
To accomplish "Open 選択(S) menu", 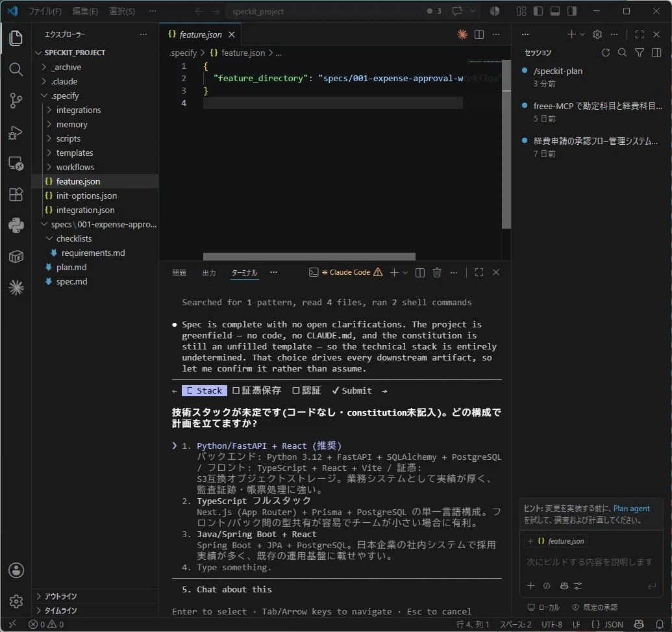I will click(x=121, y=11).
